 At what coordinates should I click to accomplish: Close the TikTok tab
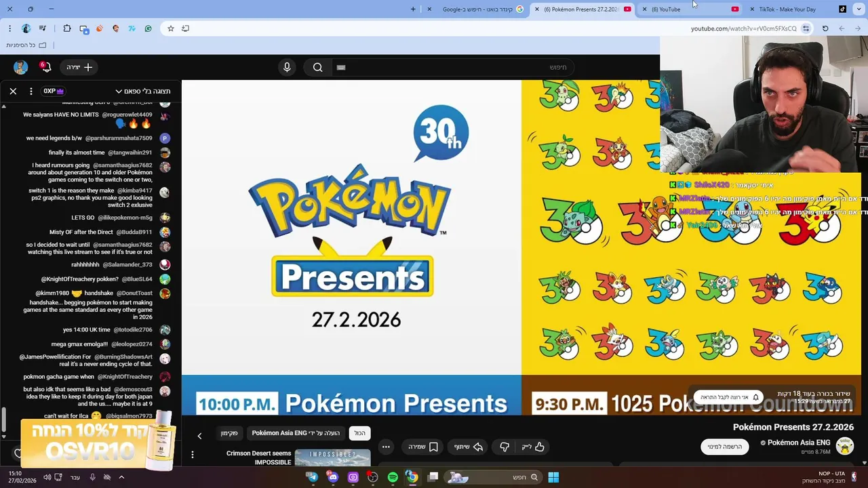tap(751, 9)
